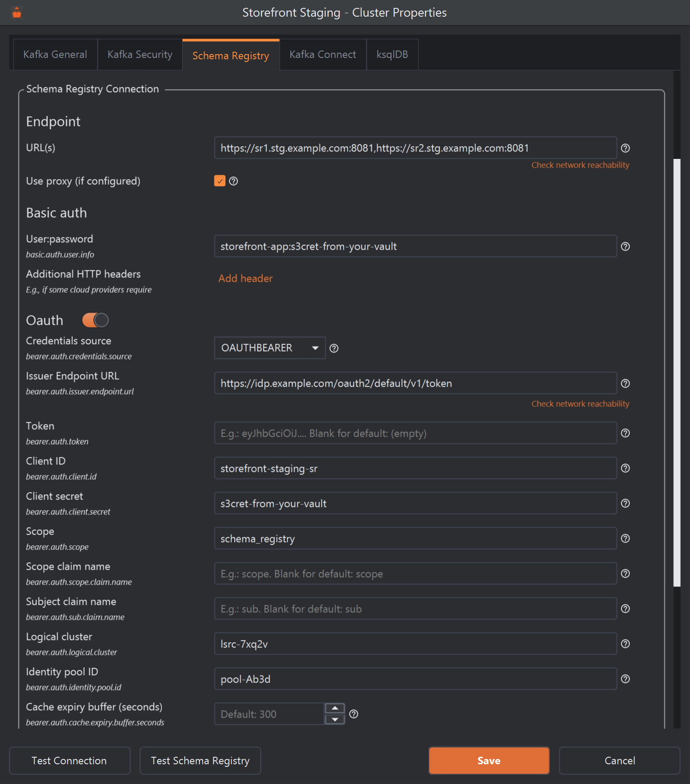Select the Logical cluster input field
This screenshot has width=690, height=784.
[x=416, y=644]
